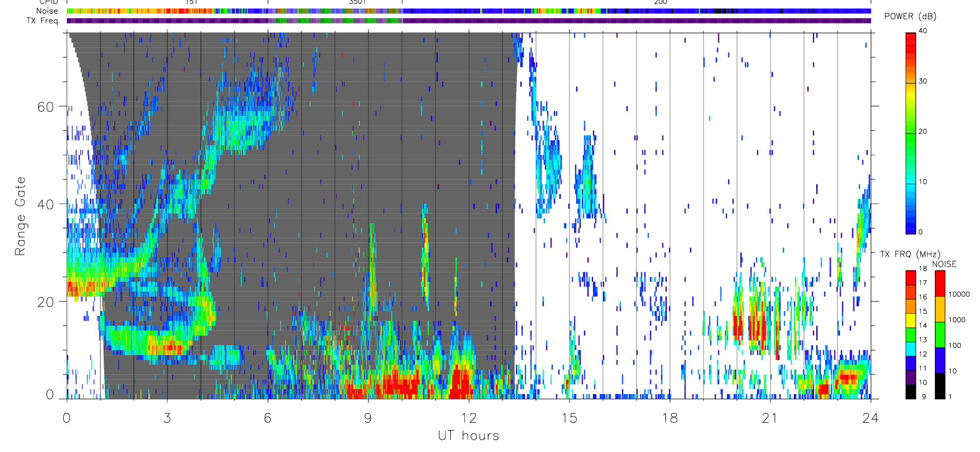Click the TX FRQ (MHz) color scale bar

coord(911,334)
